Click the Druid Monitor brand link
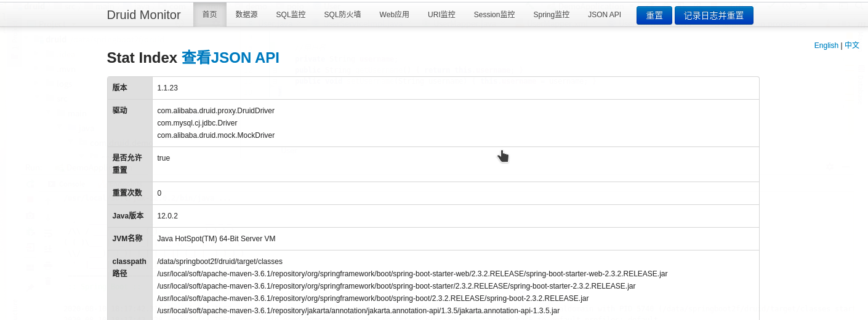The height and width of the screenshot is (320, 868). coord(143,15)
